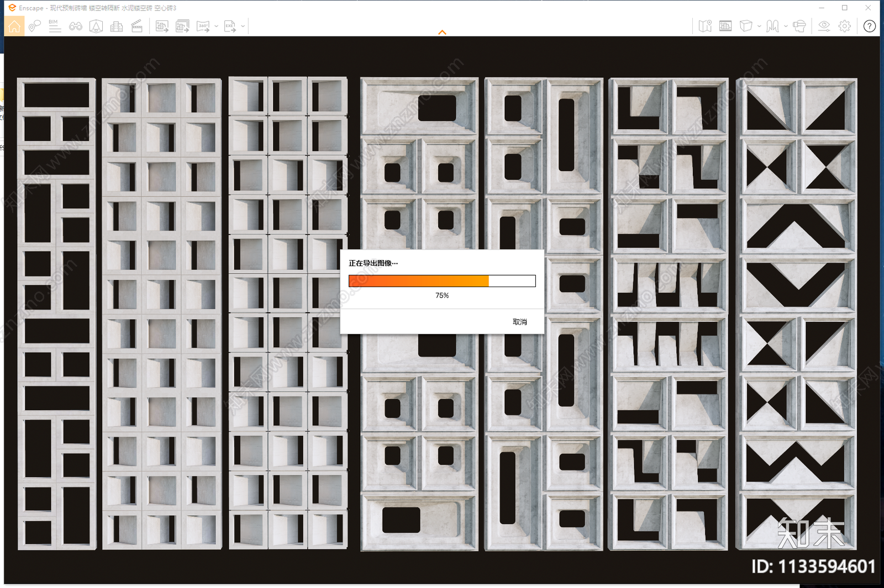Screen dimensions: 884x588
Task: Open the collaborative annotations speech-bubble icon
Action: tap(34, 26)
